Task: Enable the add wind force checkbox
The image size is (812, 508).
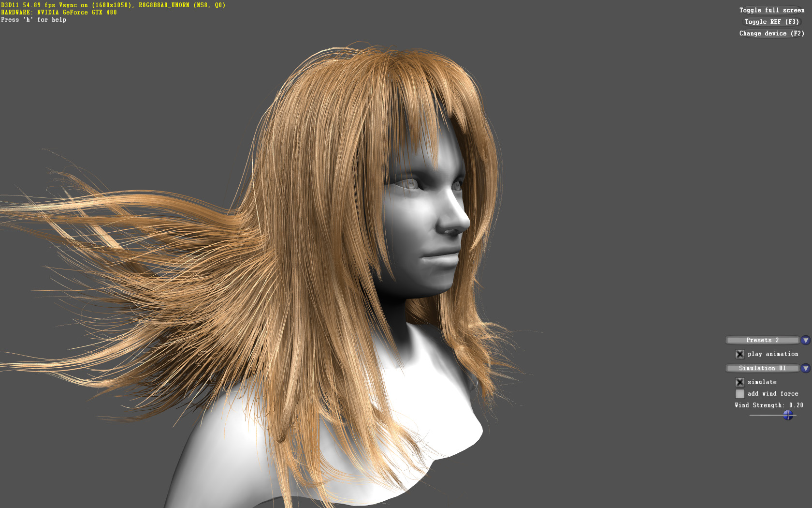Action: 739,394
